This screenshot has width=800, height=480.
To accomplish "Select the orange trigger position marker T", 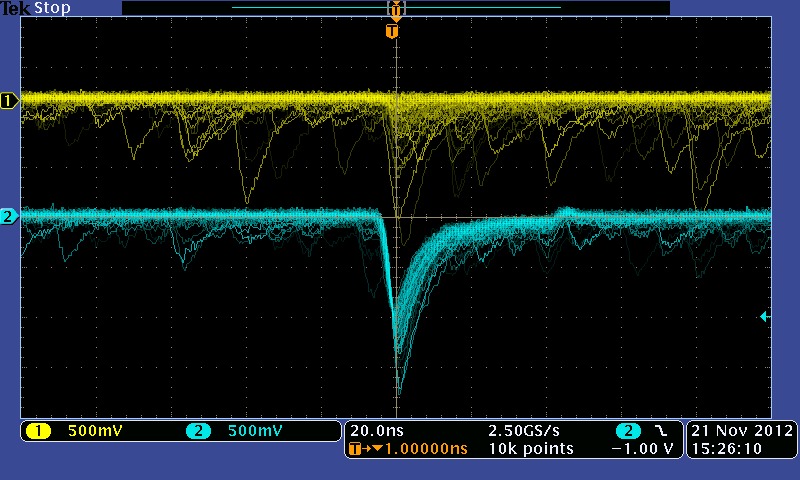I will [x=392, y=31].
